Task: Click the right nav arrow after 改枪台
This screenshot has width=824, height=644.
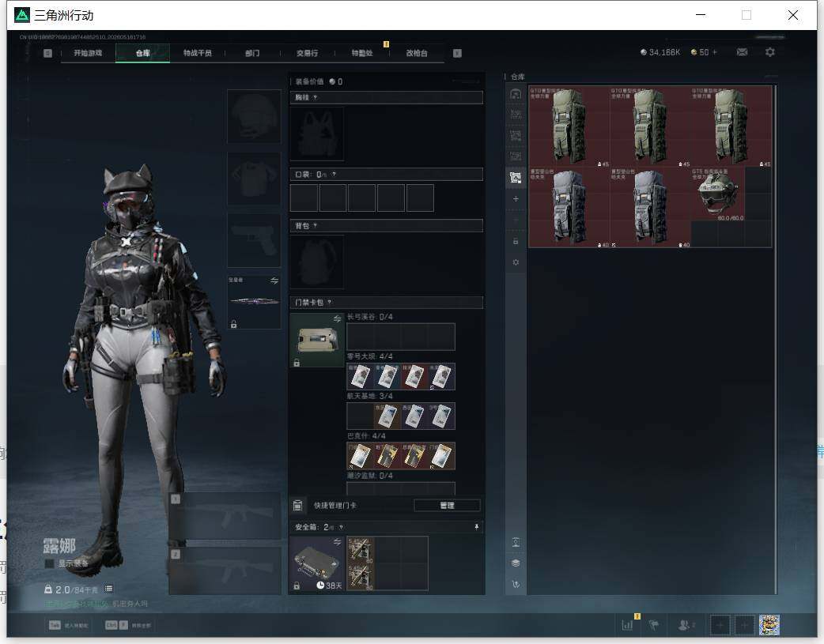Action: pos(457,53)
